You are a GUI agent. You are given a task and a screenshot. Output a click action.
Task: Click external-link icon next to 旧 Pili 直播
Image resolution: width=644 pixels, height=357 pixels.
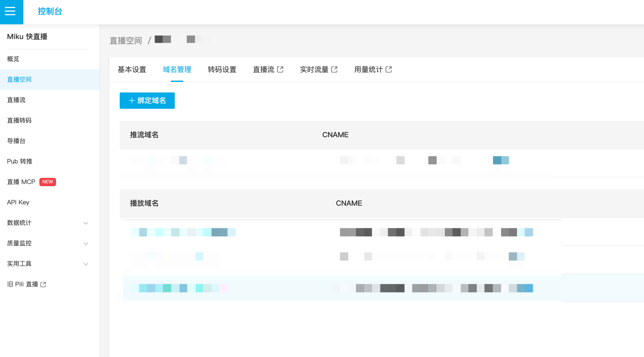tap(43, 284)
